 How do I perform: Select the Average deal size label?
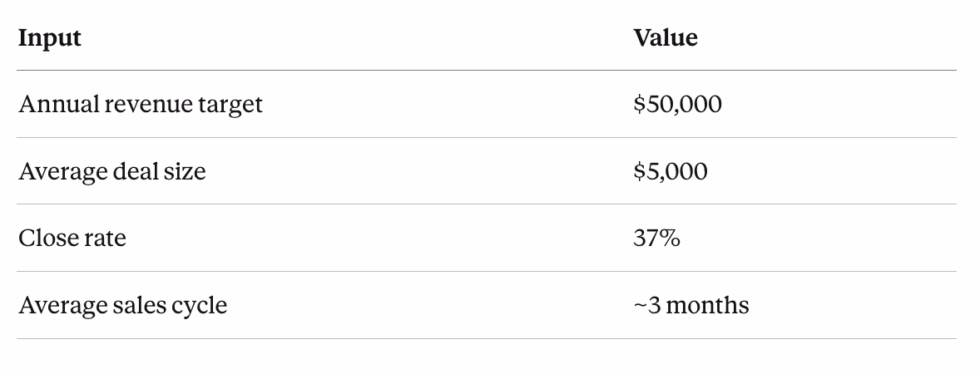coord(111,171)
